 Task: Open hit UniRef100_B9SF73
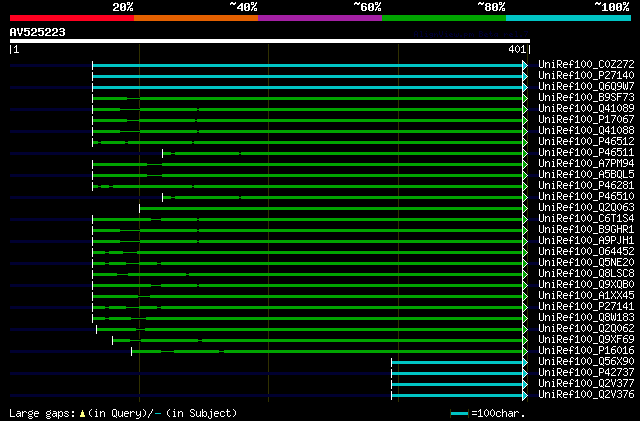[x=586, y=97]
